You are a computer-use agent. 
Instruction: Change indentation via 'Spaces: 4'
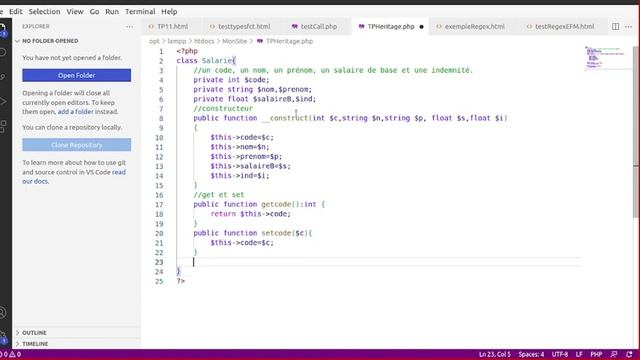[531, 354]
